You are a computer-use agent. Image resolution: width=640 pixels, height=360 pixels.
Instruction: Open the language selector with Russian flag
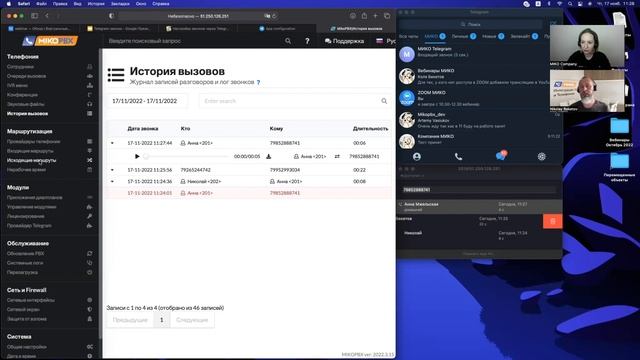point(386,41)
